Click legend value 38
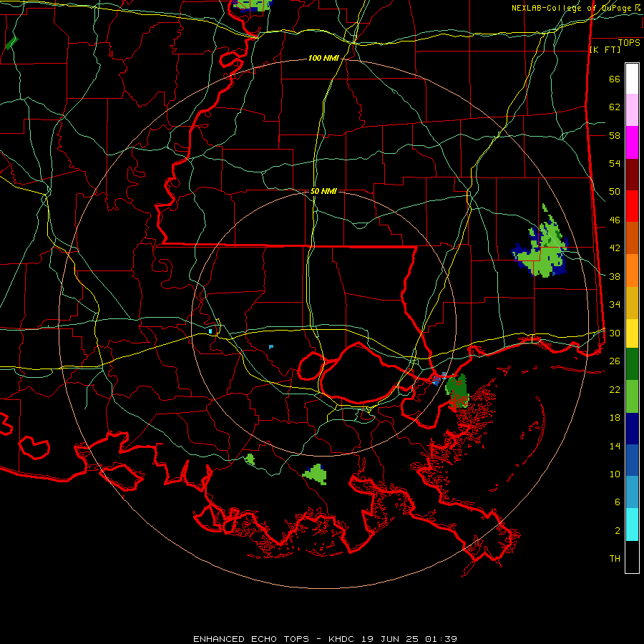644x644 pixels. pyautogui.click(x=615, y=276)
